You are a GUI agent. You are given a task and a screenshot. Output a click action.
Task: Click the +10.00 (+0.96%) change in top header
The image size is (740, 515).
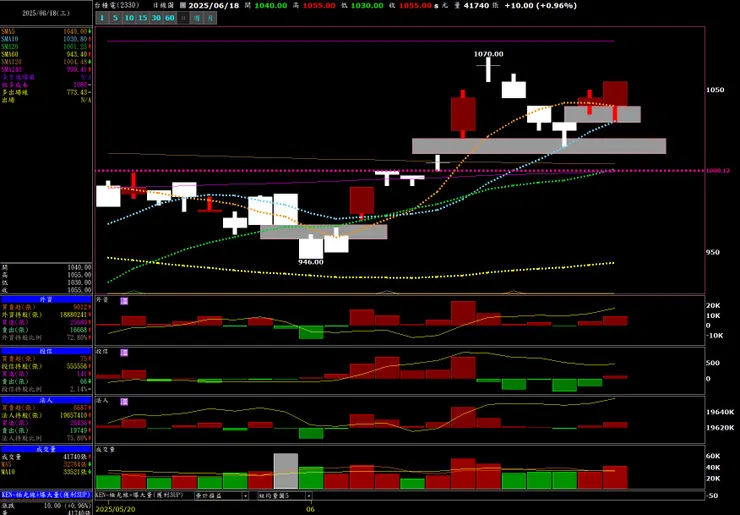(x=540, y=6)
